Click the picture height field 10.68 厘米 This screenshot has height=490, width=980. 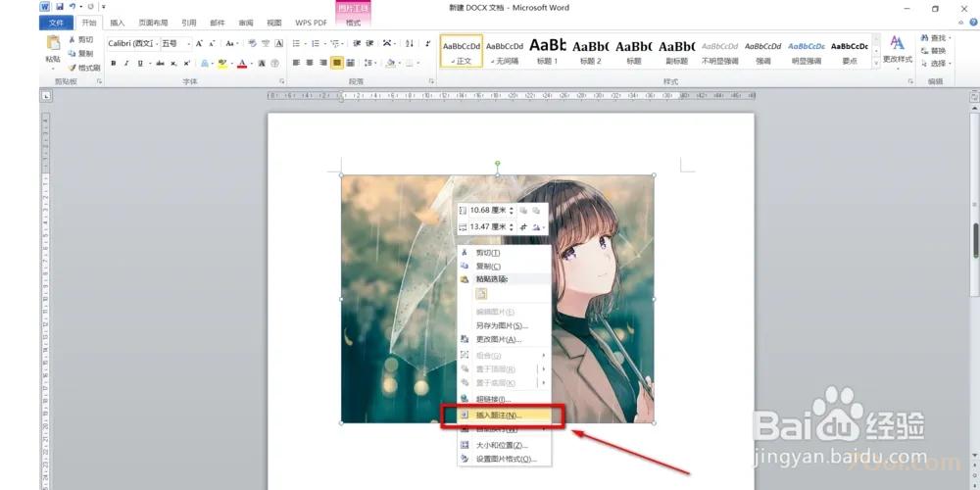coord(491,211)
